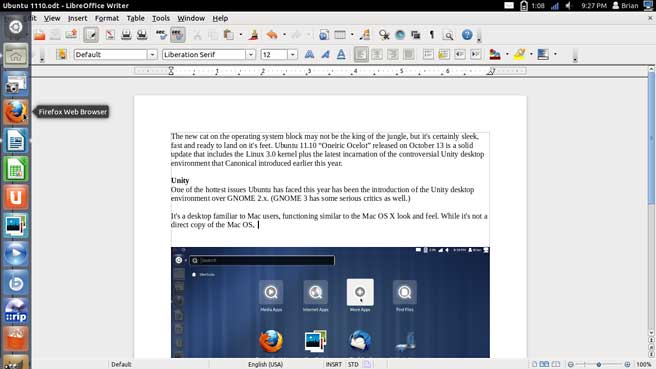This screenshot has height=369, width=656.
Task: Open the Liberation Serif font dropdown
Action: coord(251,54)
